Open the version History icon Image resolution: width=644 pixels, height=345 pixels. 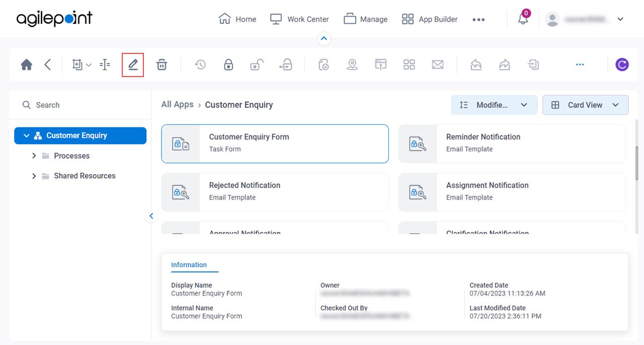click(x=200, y=64)
